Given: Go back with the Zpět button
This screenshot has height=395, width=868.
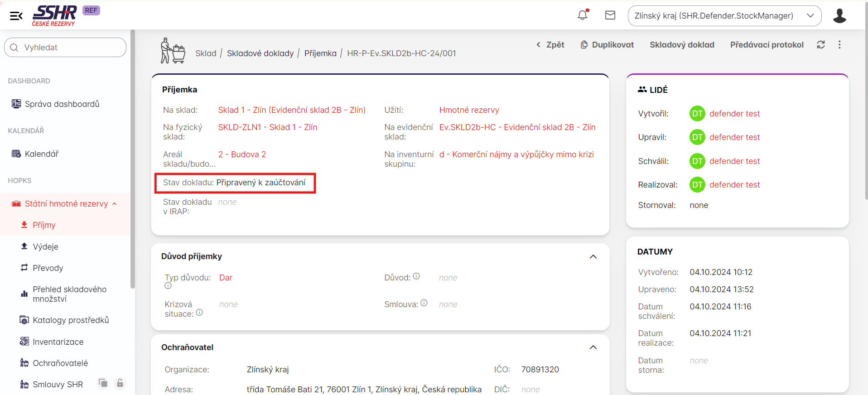Looking at the screenshot, I should coord(550,45).
